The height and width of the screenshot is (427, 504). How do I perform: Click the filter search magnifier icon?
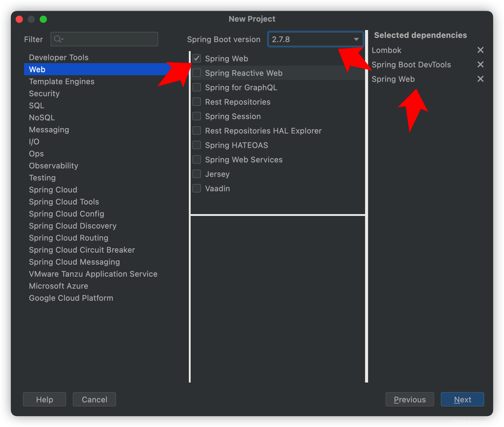[x=58, y=39]
